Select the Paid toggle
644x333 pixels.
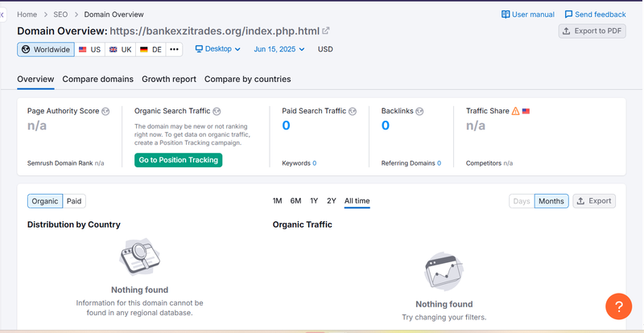pyautogui.click(x=74, y=201)
